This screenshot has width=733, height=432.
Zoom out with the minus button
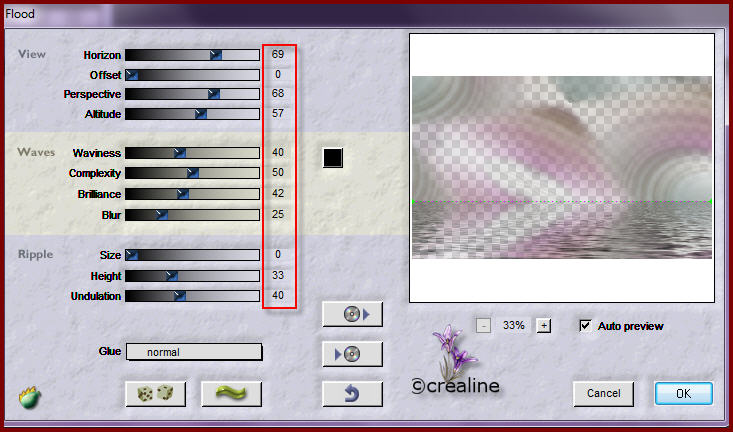coord(483,325)
